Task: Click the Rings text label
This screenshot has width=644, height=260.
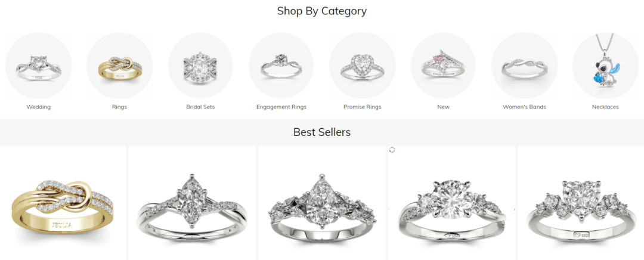Action: coord(119,107)
